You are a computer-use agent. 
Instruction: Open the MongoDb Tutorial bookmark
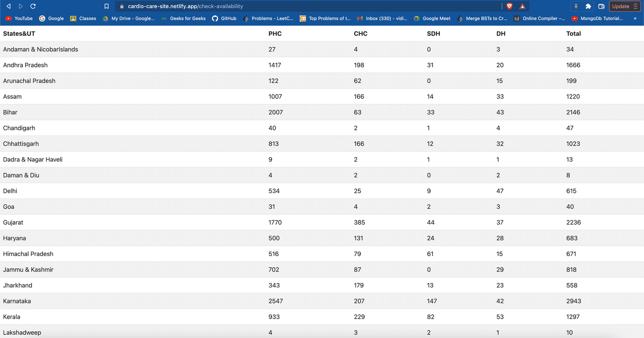click(597, 18)
